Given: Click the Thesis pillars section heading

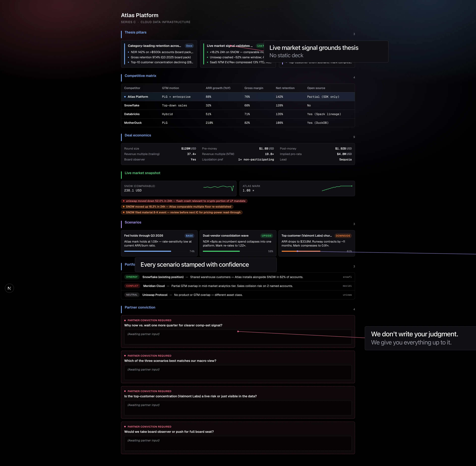Looking at the screenshot, I should click(135, 32).
